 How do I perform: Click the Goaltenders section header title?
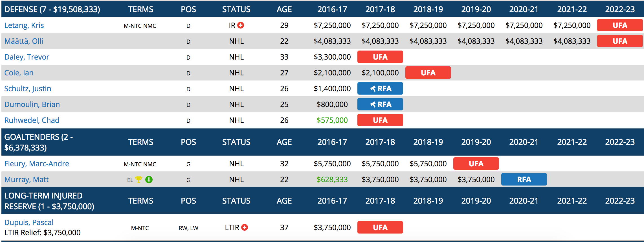pyautogui.click(x=39, y=142)
